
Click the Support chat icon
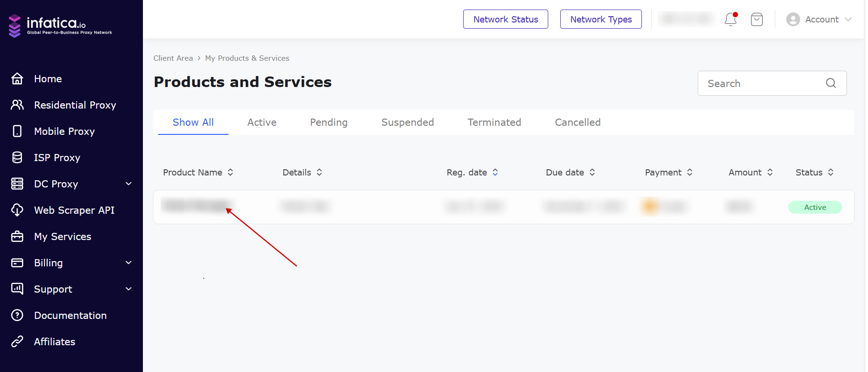click(17, 289)
